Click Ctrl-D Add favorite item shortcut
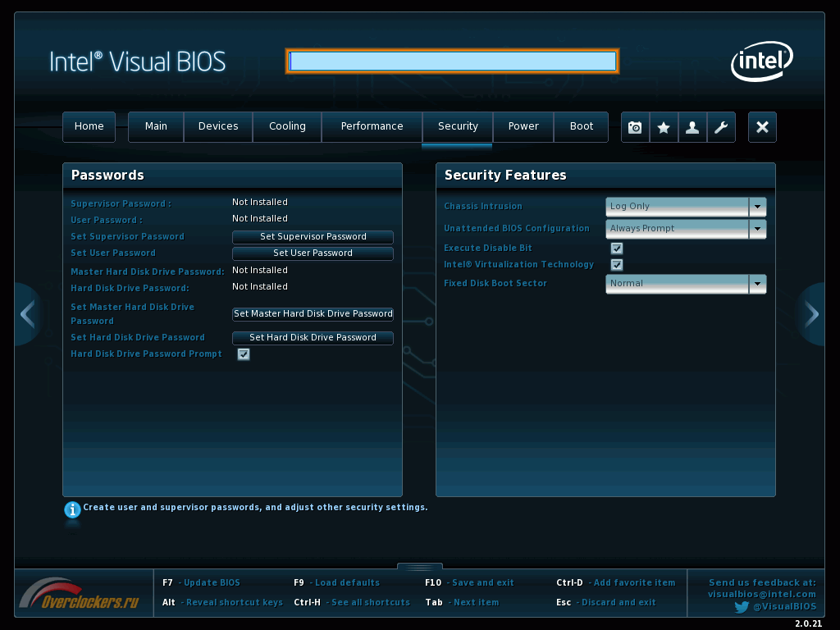This screenshot has height=630, width=840. [x=616, y=583]
